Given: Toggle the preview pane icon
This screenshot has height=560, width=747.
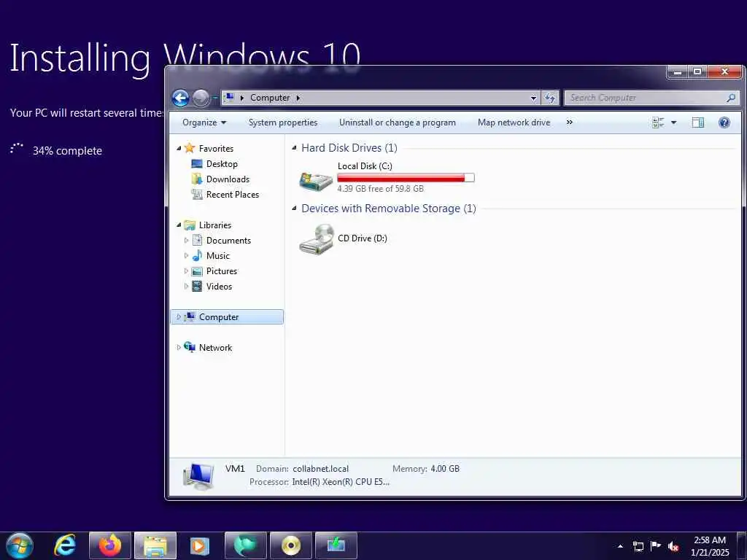Looking at the screenshot, I should click(x=698, y=122).
